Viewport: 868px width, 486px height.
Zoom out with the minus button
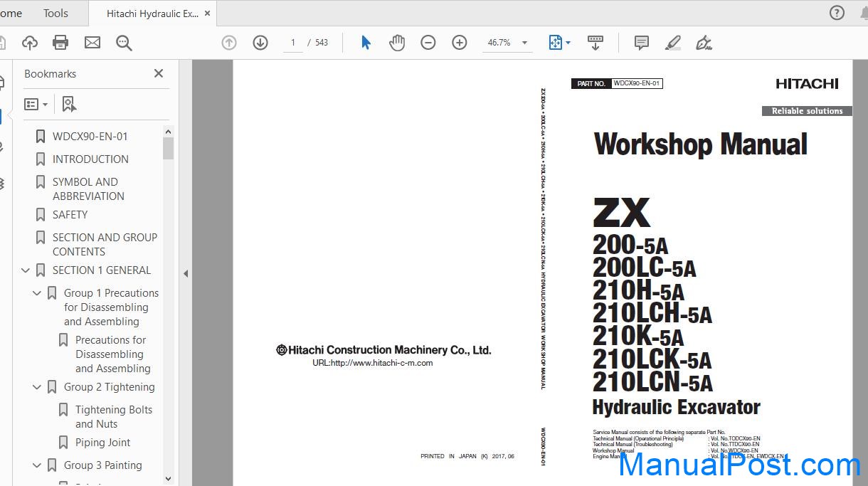(428, 43)
